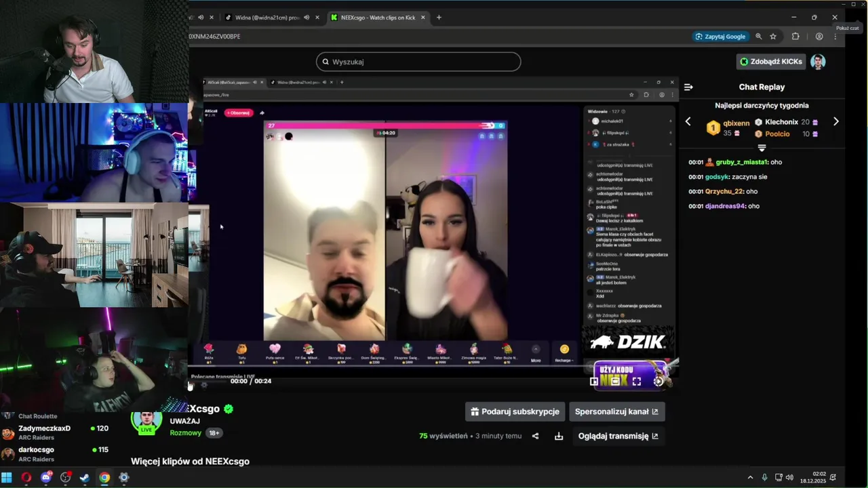Screen dimensions: 868x488
Task: Focus the Wyszukaj search field
Action: point(418,62)
